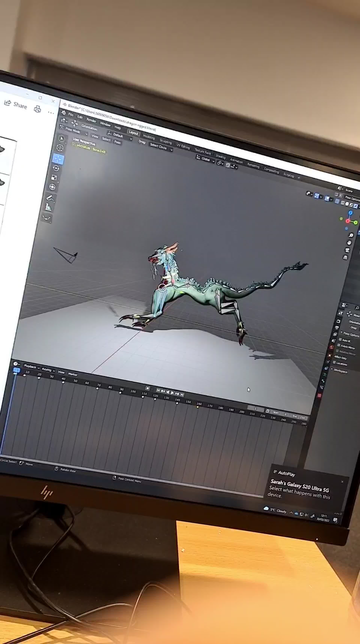Click the Z axis on the navigation gizmo
This screenshot has width=360, height=644.
click(350, 213)
